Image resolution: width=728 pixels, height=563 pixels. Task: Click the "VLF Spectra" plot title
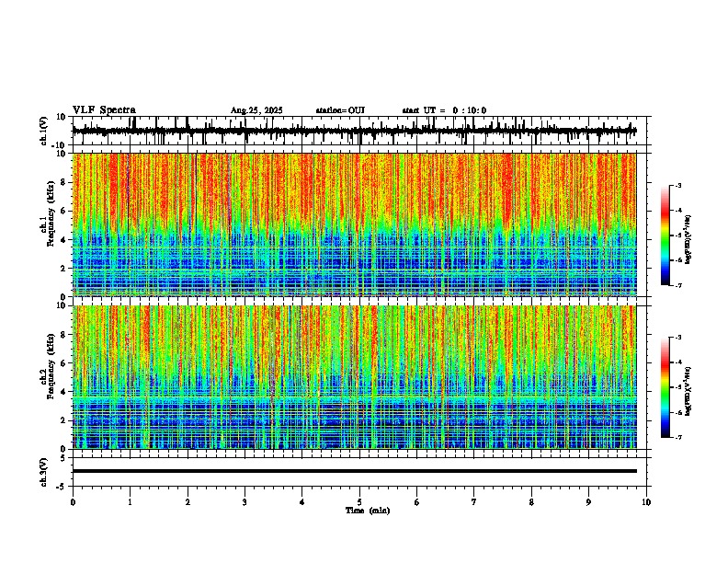click(x=104, y=110)
